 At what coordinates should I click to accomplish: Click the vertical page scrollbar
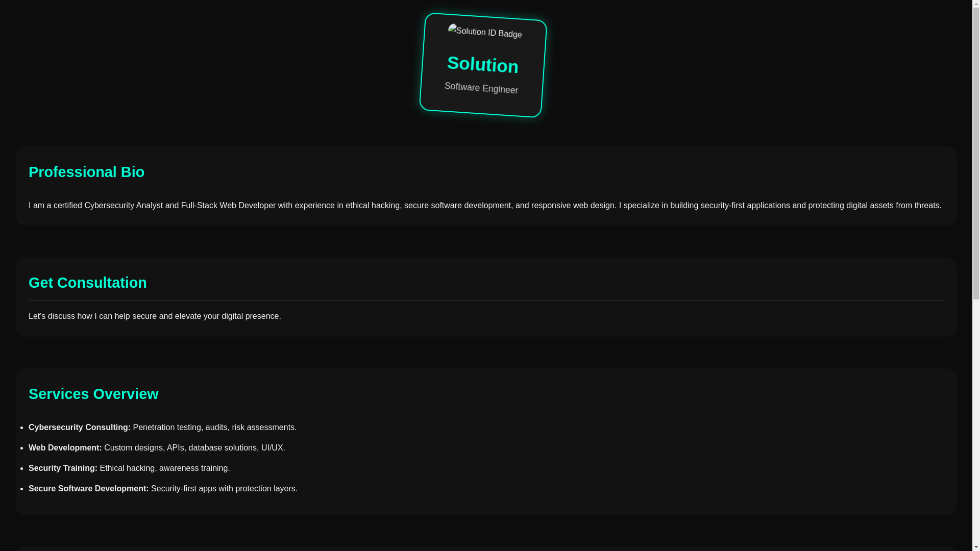coord(976,275)
